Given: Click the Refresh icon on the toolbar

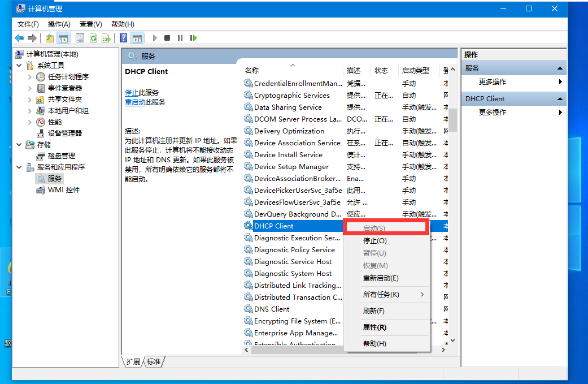Looking at the screenshot, I should [x=94, y=38].
